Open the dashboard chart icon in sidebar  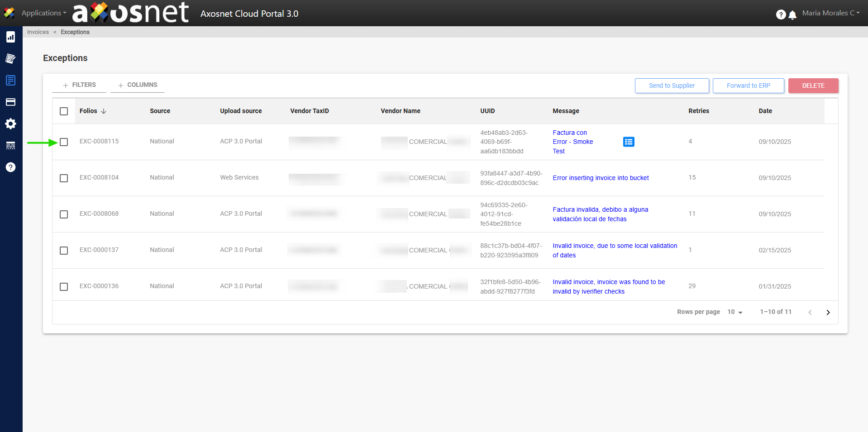click(10, 37)
